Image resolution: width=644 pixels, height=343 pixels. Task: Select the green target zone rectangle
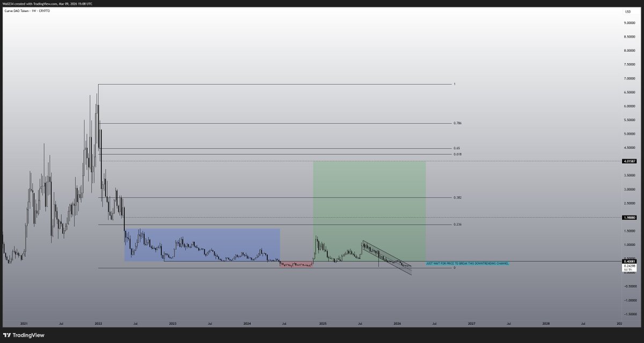pyautogui.click(x=369, y=211)
